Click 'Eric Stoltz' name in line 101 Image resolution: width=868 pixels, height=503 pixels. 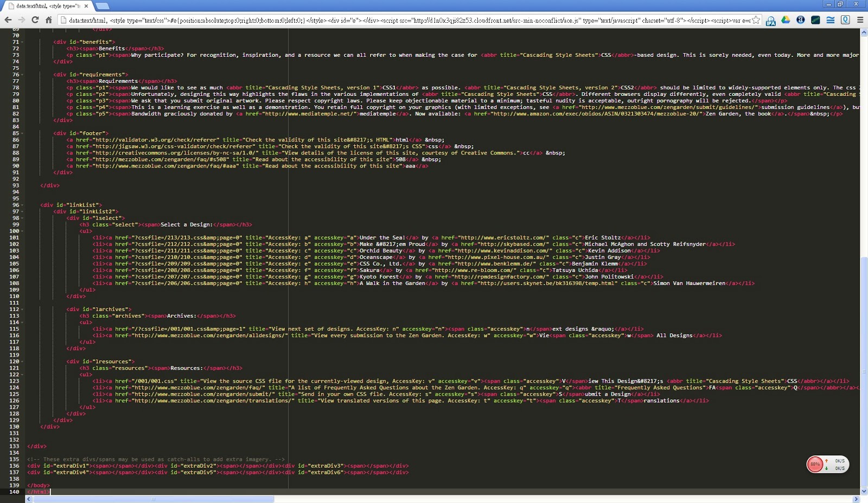pyautogui.click(x=603, y=238)
